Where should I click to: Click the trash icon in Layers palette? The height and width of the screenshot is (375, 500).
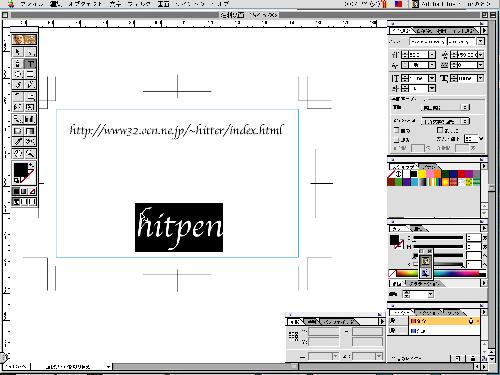(473, 358)
